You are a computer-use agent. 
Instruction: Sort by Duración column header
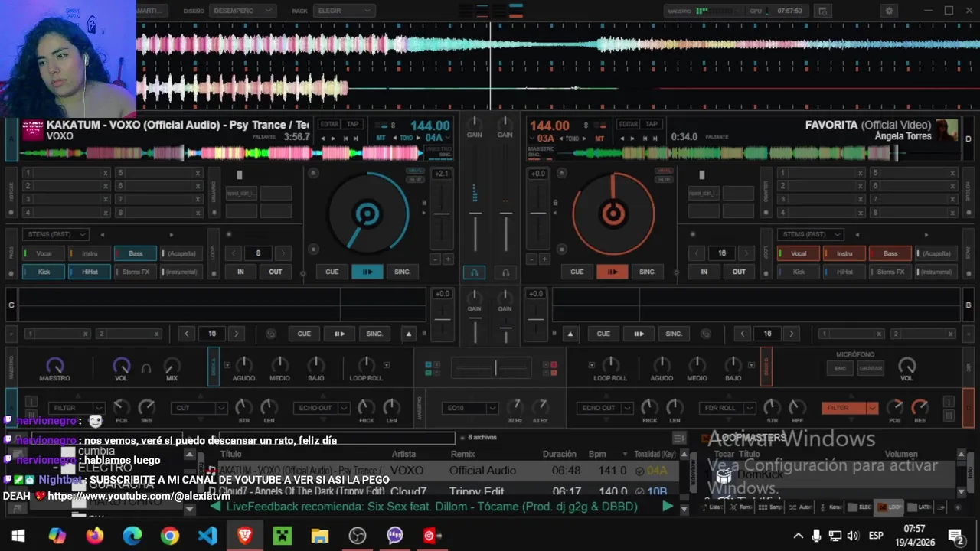[x=560, y=454]
